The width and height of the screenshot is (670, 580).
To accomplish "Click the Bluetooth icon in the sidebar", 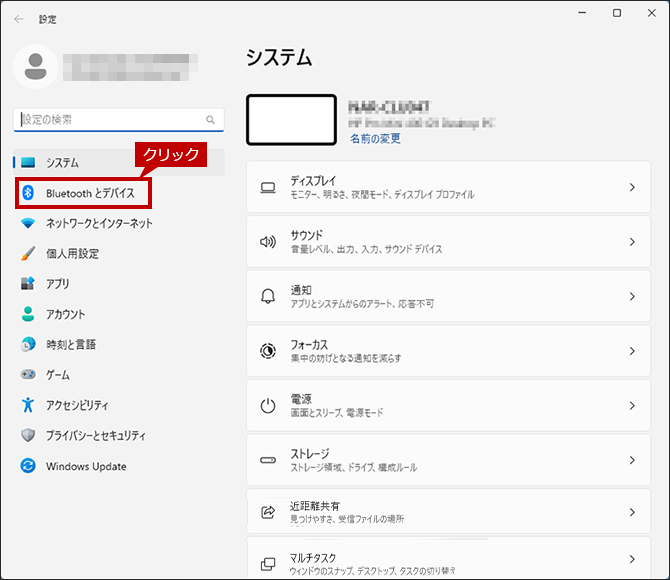I will pos(28,193).
